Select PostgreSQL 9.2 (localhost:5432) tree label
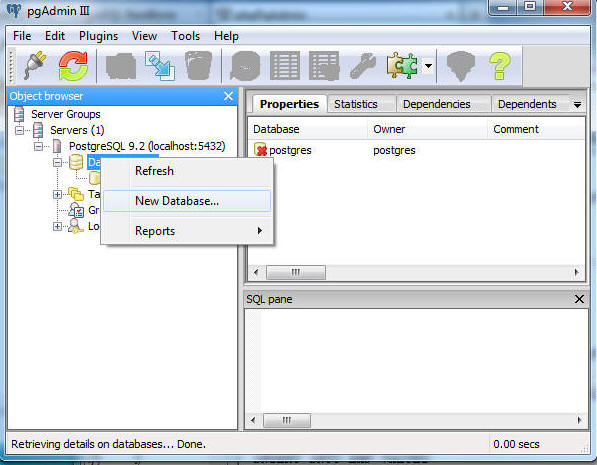 147,146
